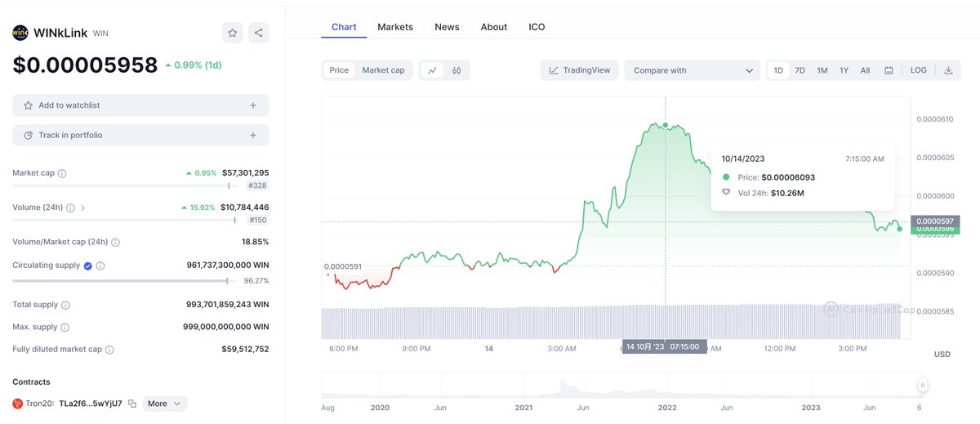
Task: Open the ICO tab
Action: [537, 27]
